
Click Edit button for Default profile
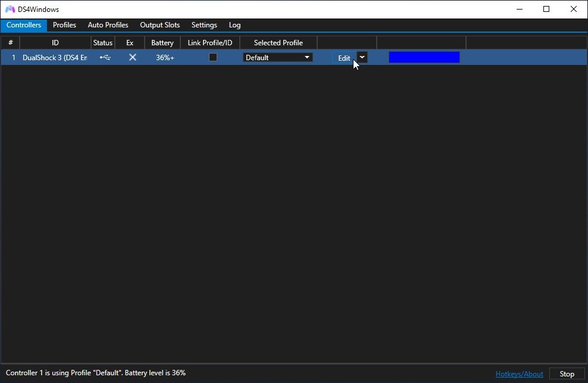(x=344, y=58)
